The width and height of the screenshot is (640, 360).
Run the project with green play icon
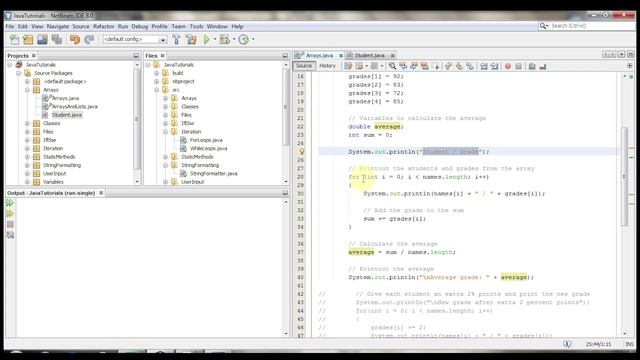pyautogui.click(x=207, y=40)
